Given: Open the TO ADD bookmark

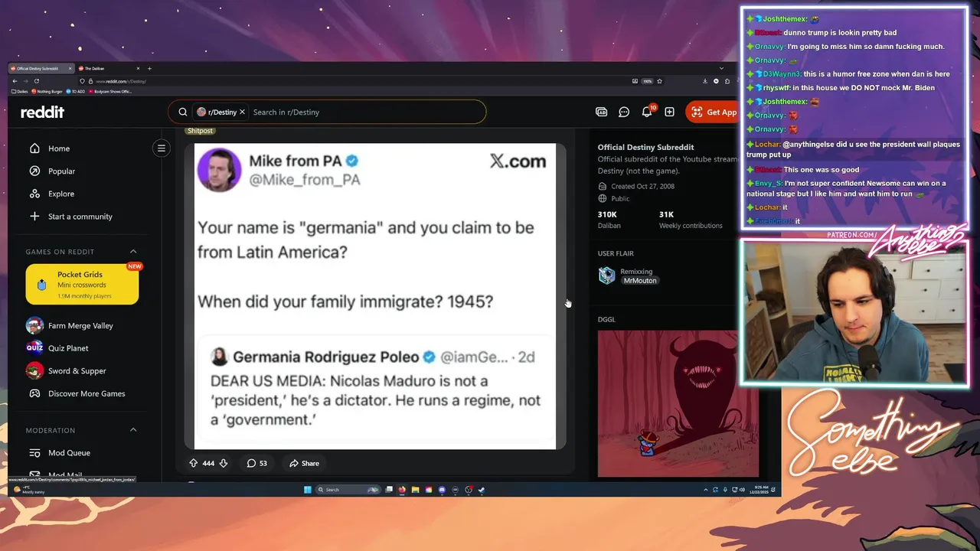Looking at the screenshot, I should pos(76,91).
